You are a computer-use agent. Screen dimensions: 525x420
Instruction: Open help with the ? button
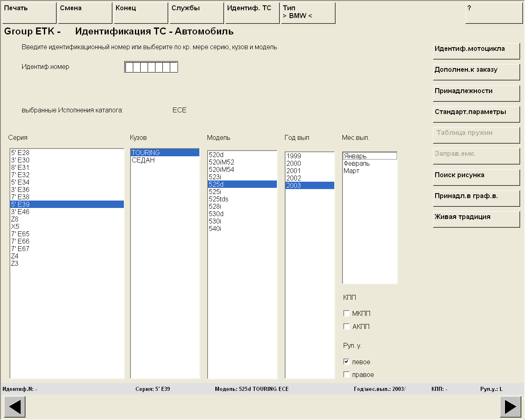point(494,13)
